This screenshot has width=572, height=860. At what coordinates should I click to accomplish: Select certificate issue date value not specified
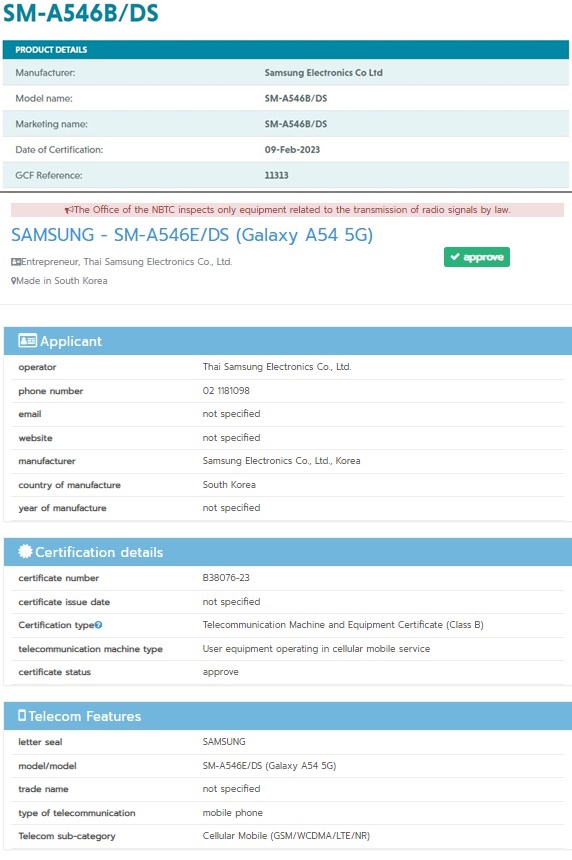point(231,602)
